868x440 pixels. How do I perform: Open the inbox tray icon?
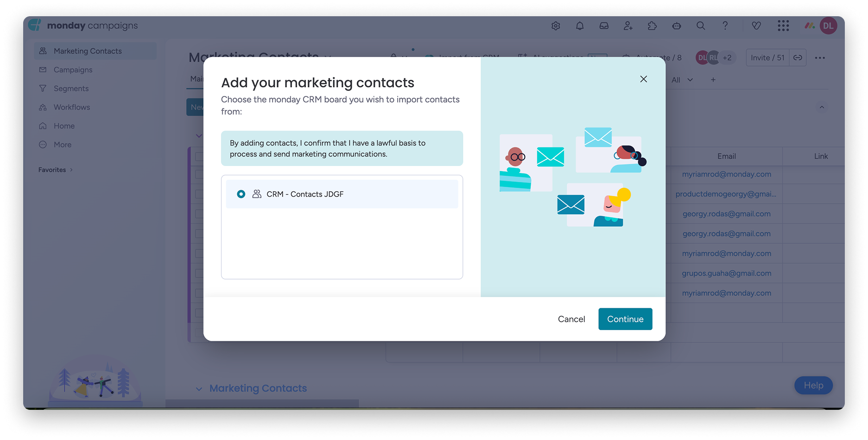604,26
